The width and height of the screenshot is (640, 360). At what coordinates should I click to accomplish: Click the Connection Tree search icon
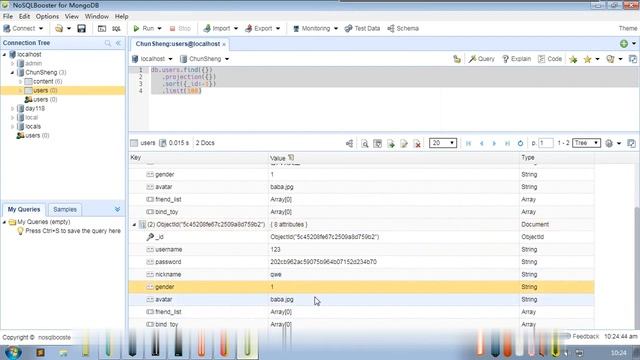[x=108, y=43]
